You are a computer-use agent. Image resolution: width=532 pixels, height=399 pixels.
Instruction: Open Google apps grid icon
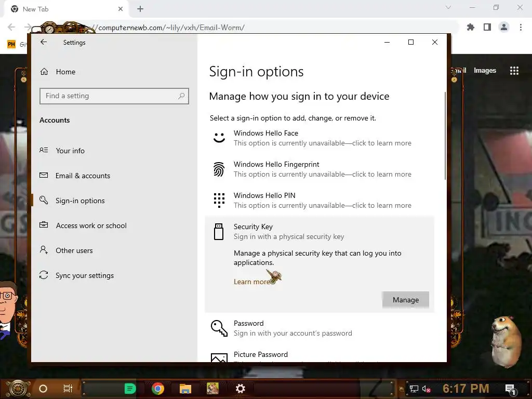tap(514, 71)
